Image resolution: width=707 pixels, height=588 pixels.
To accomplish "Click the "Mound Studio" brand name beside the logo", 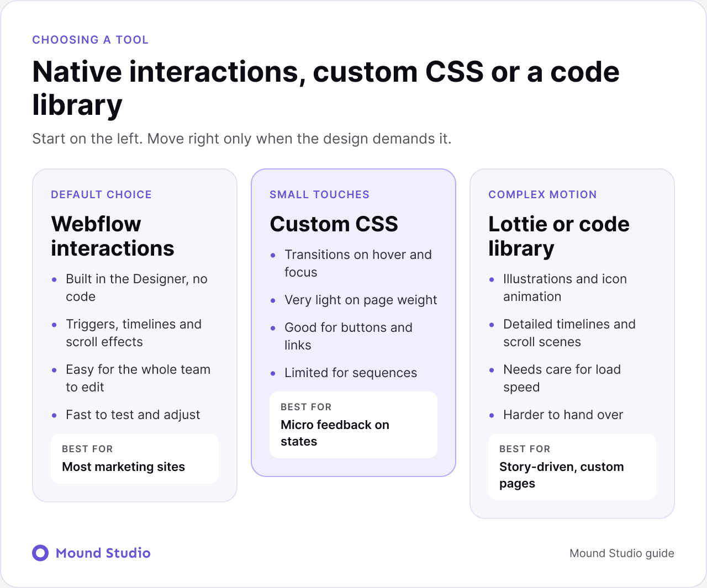I will (x=103, y=553).
